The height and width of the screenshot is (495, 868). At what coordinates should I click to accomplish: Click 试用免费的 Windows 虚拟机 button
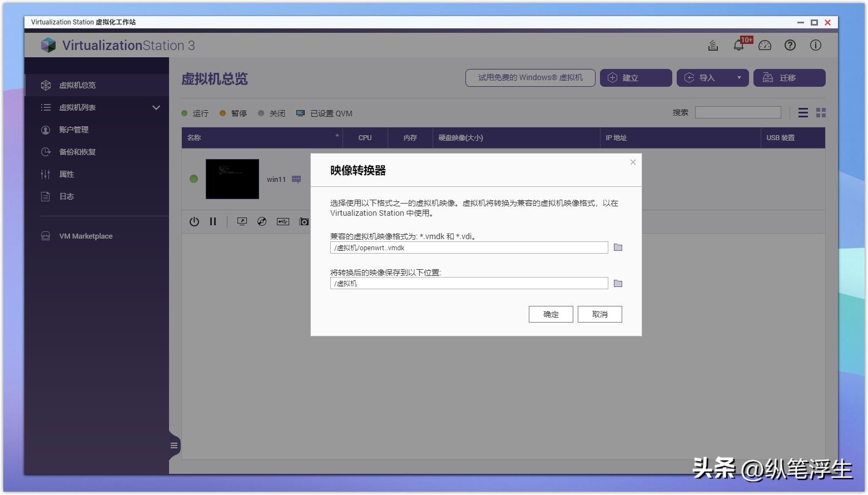pos(530,78)
